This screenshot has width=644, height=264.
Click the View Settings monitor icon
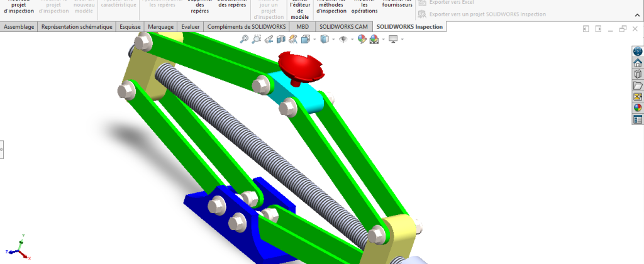tap(394, 39)
